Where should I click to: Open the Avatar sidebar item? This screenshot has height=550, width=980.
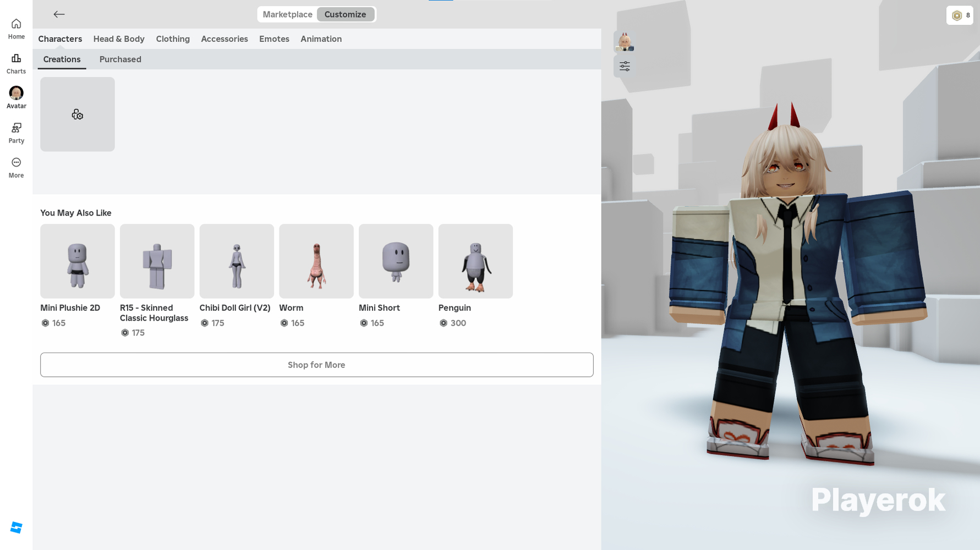(16, 98)
